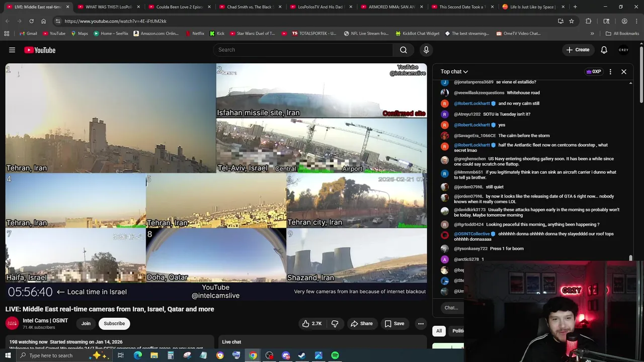The image size is (644, 362).
Task: Open Intel Cams channel avatar
Action: 12,323
